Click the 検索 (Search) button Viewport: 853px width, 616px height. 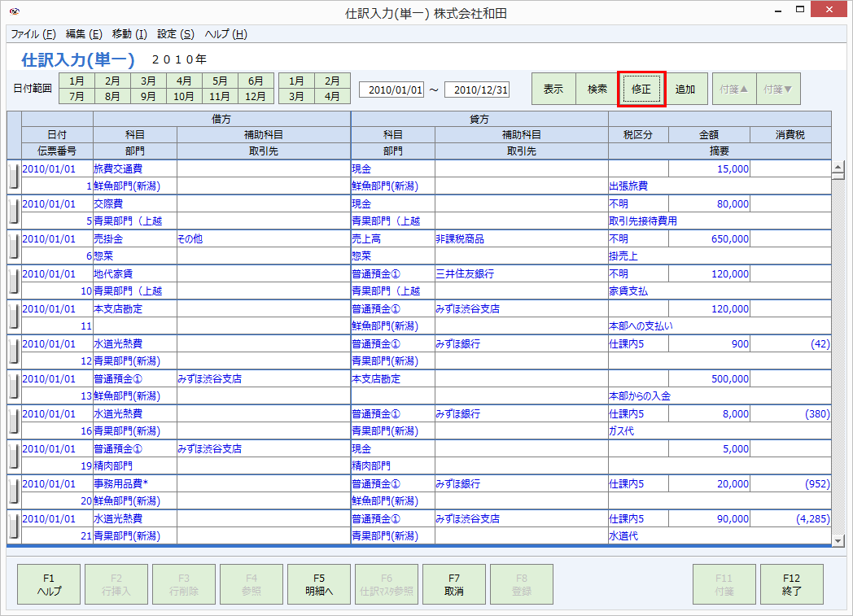tap(598, 90)
